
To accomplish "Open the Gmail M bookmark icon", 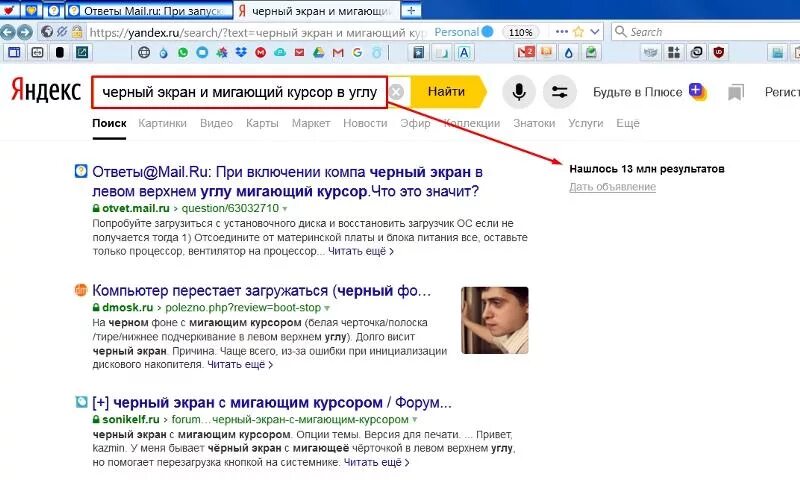I will tap(338, 52).
